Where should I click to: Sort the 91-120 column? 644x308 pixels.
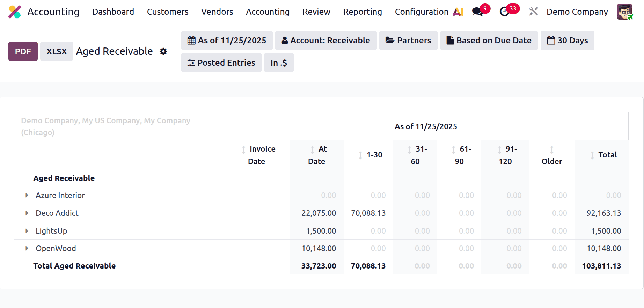click(499, 150)
